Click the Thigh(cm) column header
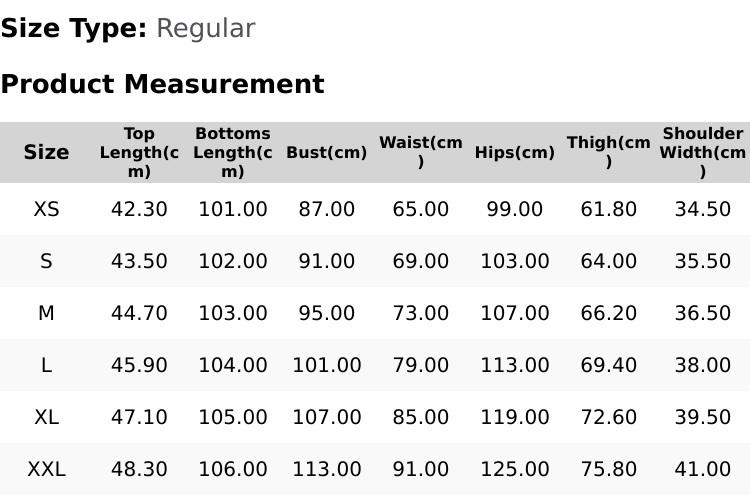The width and height of the screenshot is (750, 495). [x=608, y=152]
